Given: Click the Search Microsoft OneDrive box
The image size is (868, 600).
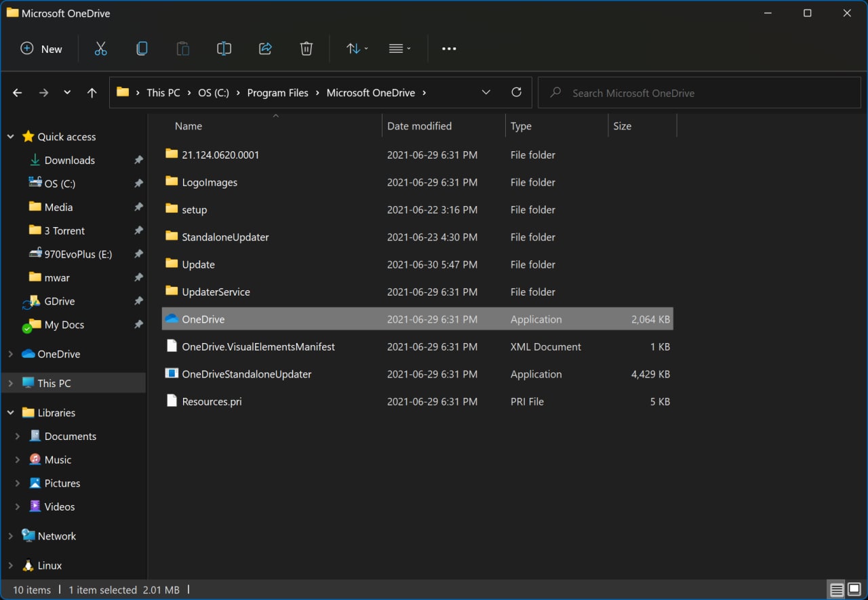Looking at the screenshot, I should [x=699, y=93].
